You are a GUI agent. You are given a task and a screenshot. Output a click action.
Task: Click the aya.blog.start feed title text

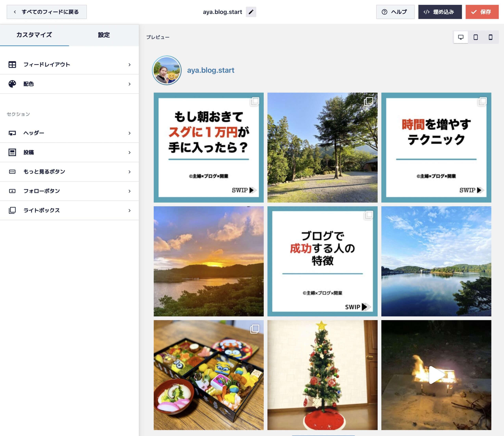tap(222, 12)
